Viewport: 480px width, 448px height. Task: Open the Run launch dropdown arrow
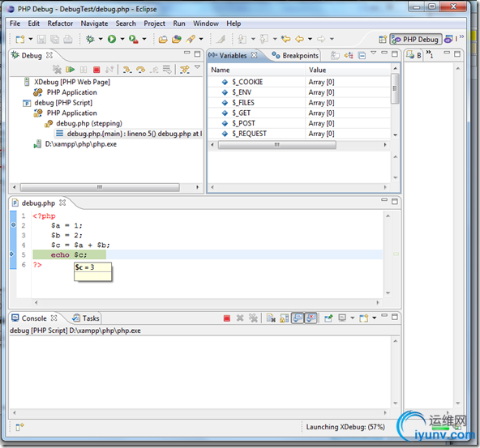pos(122,39)
